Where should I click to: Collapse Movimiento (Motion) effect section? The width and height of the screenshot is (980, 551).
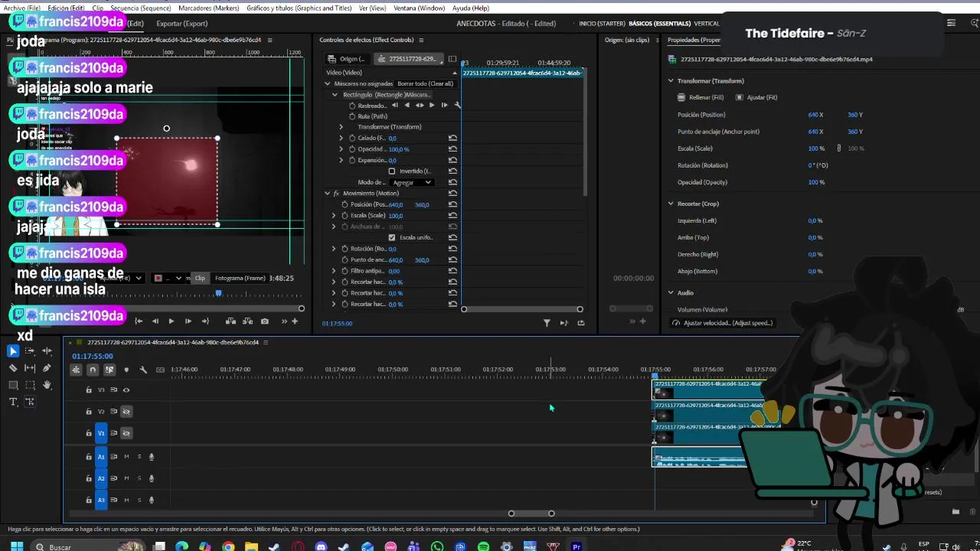[x=327, y=194]
